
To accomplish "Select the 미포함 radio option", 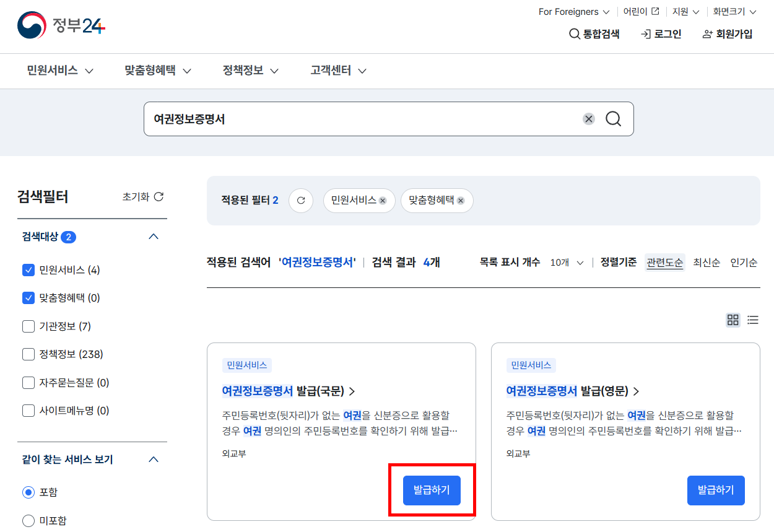I will [x=28, y=520].
